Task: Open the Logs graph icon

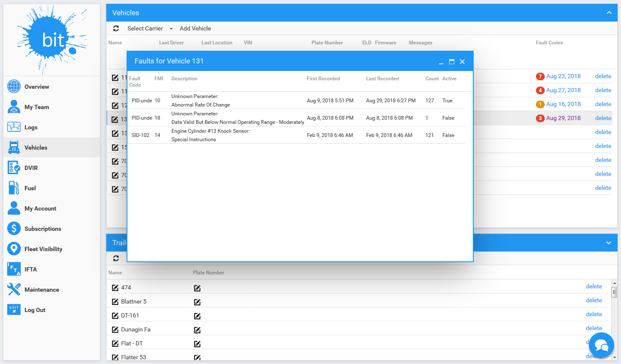Action: pyautogui.click(x=14, y=127)
